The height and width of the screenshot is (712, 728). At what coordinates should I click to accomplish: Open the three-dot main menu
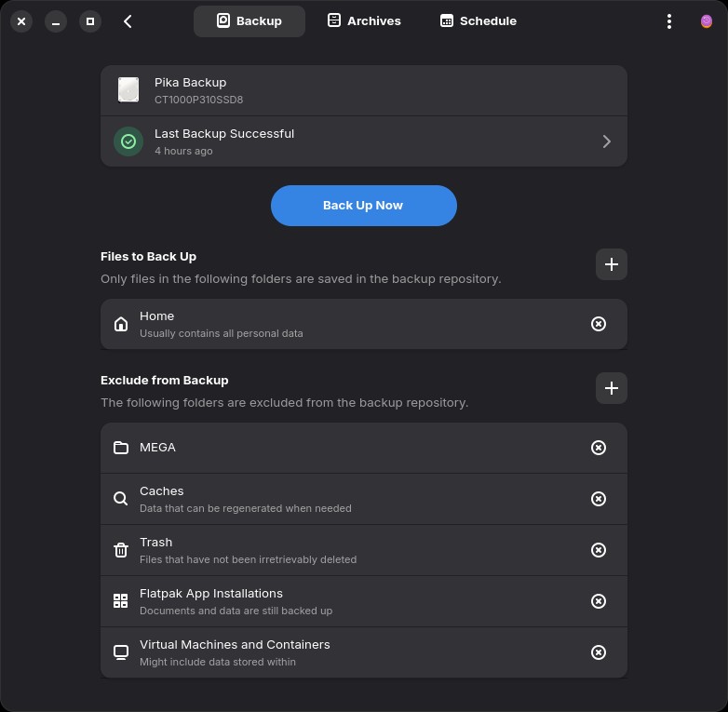click(668, 21)
